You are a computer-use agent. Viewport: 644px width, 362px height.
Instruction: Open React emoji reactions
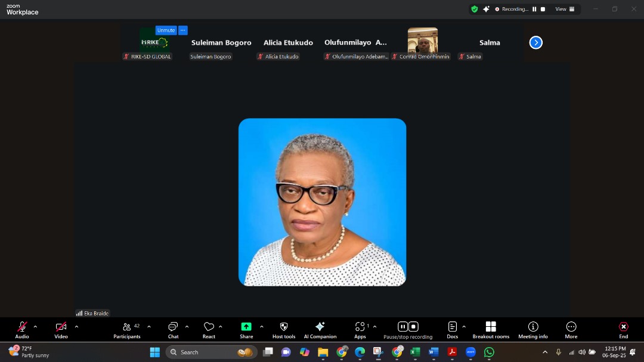pos(209,330)
